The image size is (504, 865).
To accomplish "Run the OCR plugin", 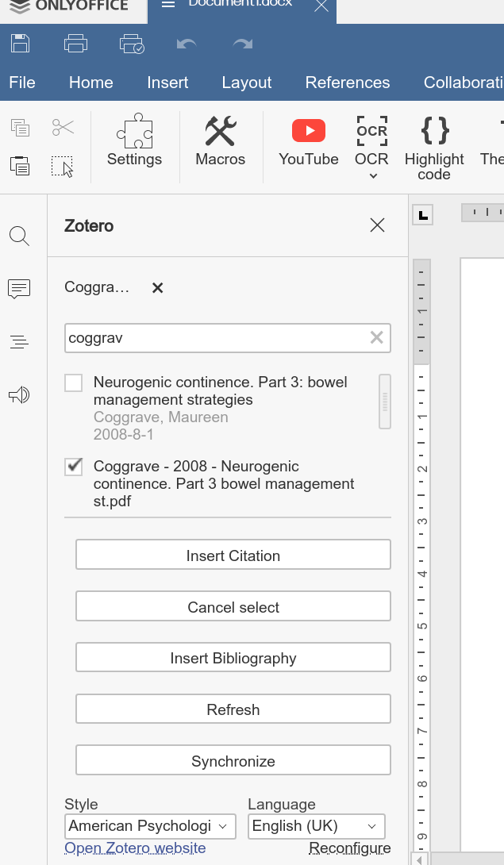I will 371,140.
